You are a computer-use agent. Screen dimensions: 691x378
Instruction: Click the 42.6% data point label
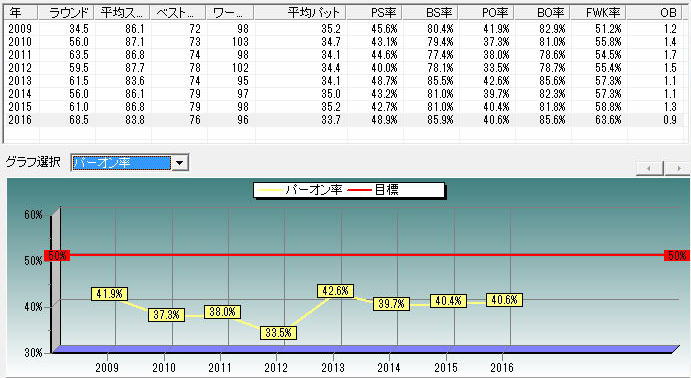pyautogui.click(x=335, y=291)
